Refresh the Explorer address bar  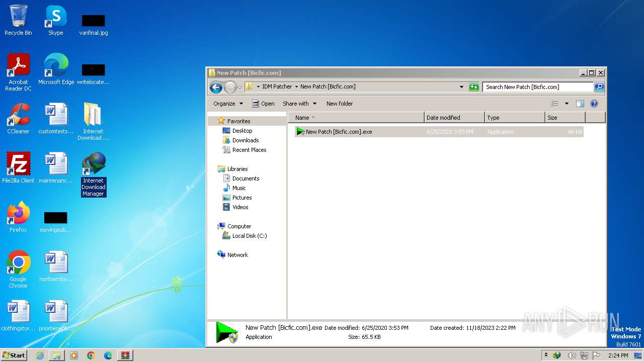[x=474, y=87]
